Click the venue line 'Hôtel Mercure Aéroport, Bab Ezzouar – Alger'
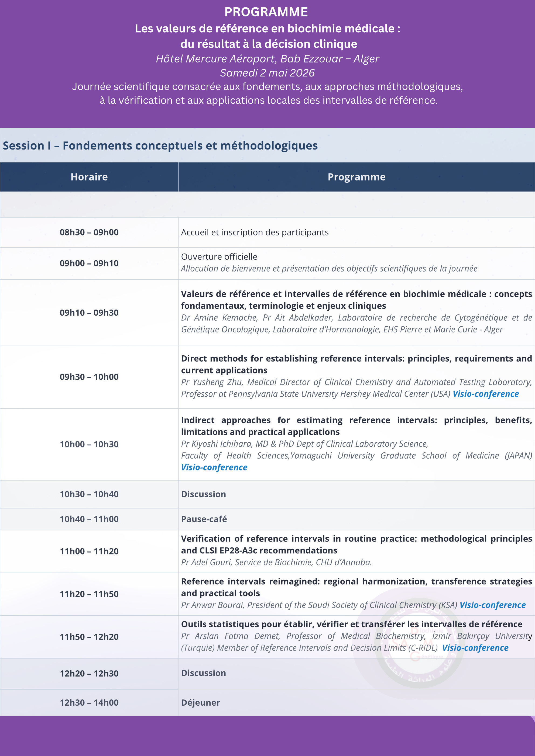 click(x=267, y=59)
